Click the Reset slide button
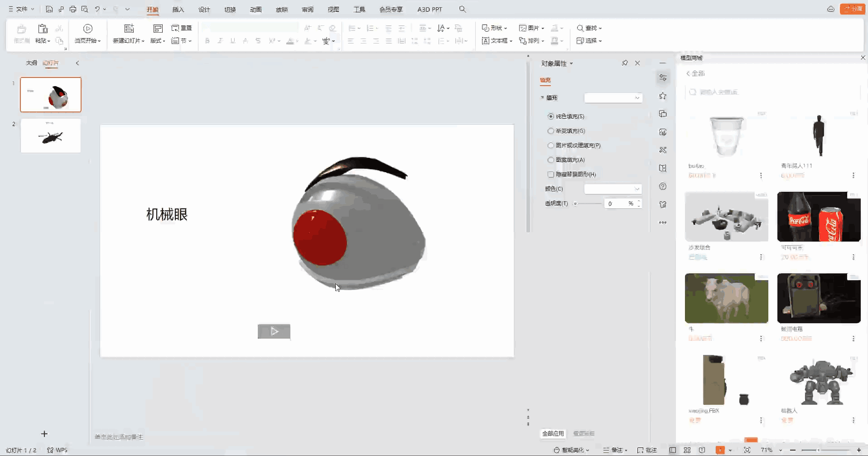 tap(182, 28)
